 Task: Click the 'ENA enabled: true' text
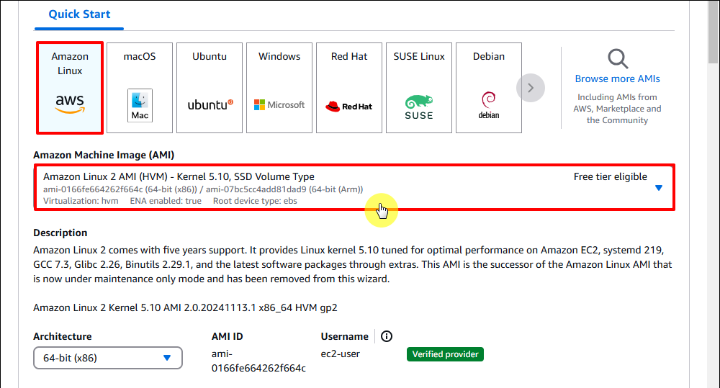(x=165, y=201)
